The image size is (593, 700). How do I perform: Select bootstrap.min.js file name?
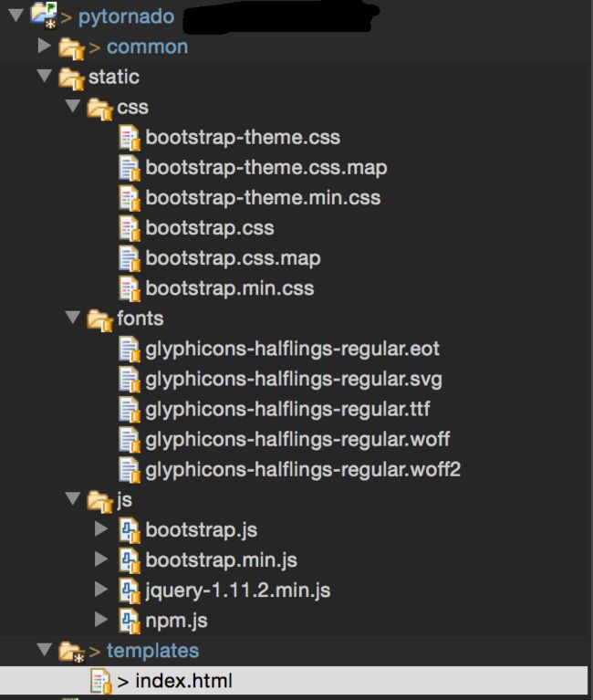coord(222,560)
